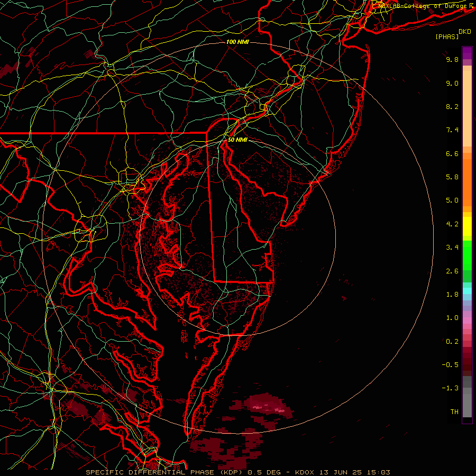The width and height of the screenshot is (476, 476).
Task: Click the 'NEXLAB-College of DuPage' credit text
Action: coord(423,6)
